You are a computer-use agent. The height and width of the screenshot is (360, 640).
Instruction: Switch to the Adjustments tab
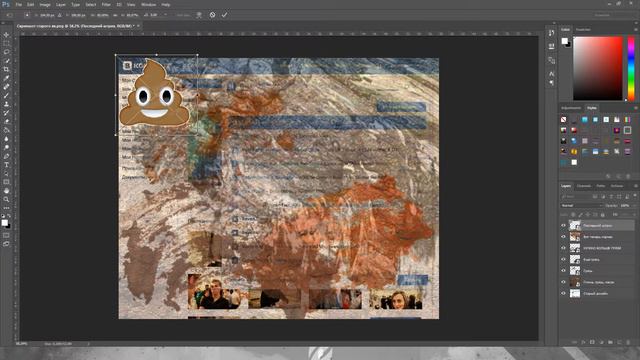coord(571,108)
